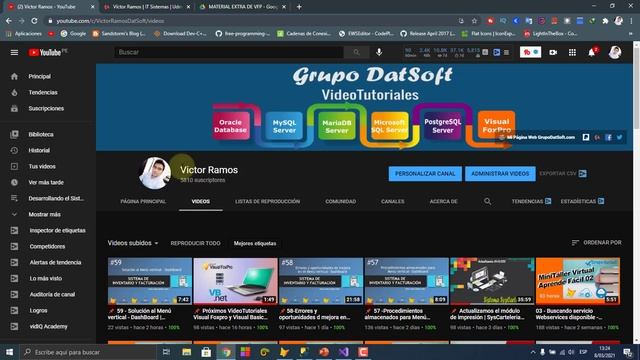Search within the channel magnifier icon
This screenshot has height=360, width=640.
487,201
